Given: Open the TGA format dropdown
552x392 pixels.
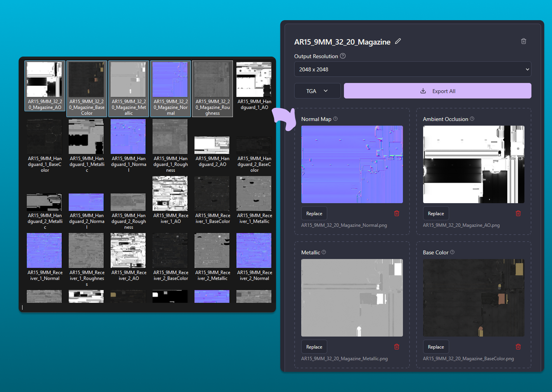Looking at the screenshot, I should click(x=317, y=91).
